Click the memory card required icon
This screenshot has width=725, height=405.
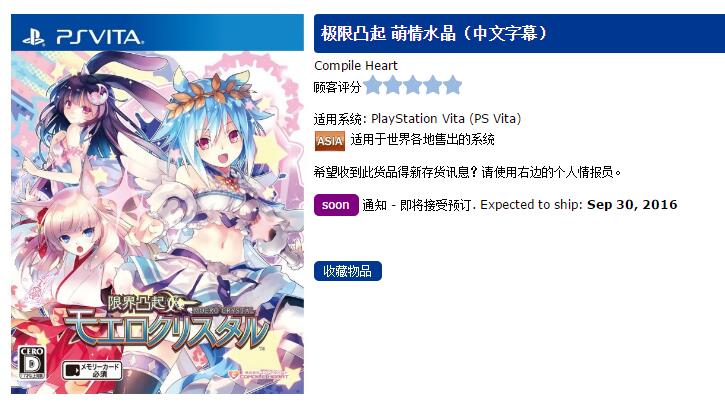pos(92,370)
